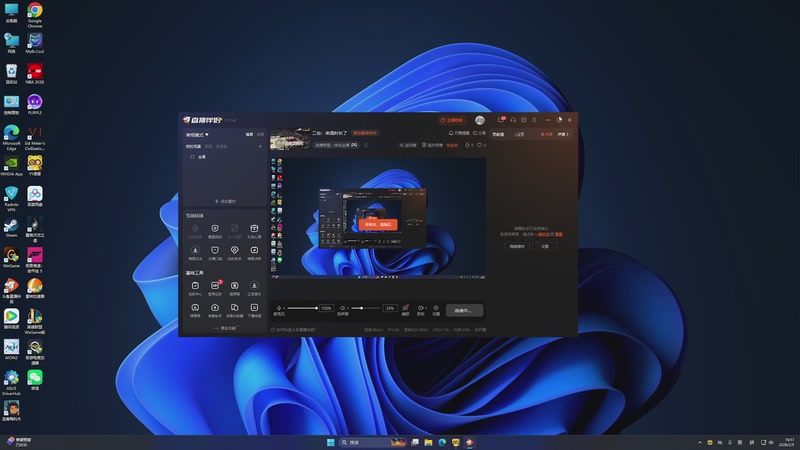This screenshot has height=450, width=800.
Task: Open the ASUS DriverHub desktop icon
Action: (11, 383)
